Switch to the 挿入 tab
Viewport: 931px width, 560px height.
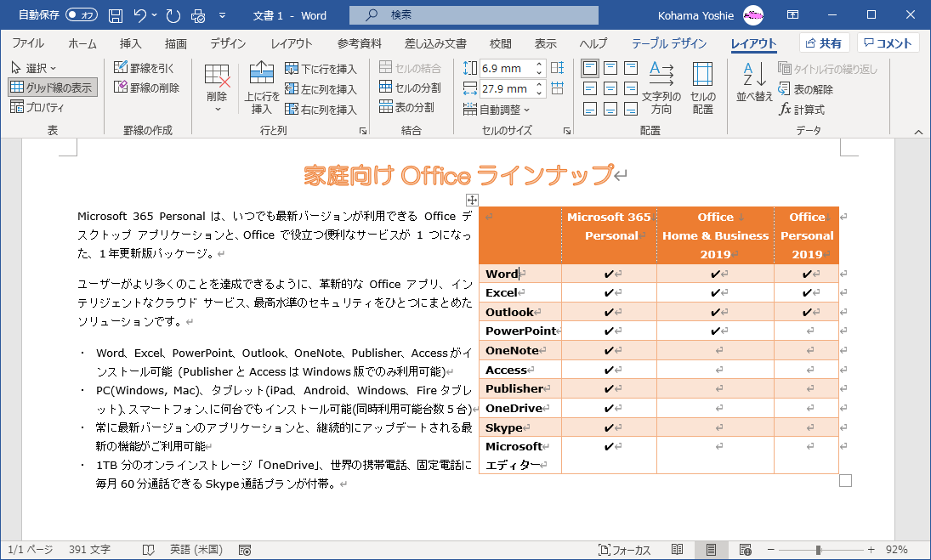pyautogui.click(x=131, y=43)
